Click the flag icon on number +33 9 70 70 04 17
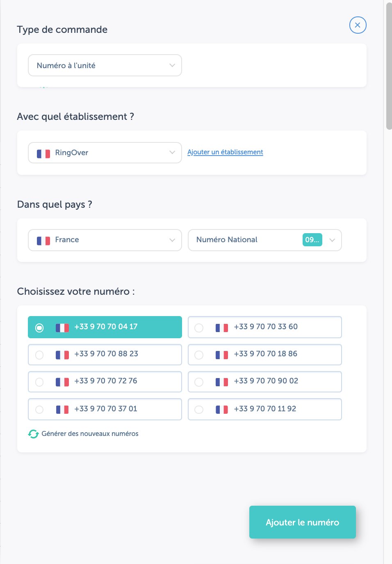The height and width of the screenshot is (564, 392). coord(62,327)
